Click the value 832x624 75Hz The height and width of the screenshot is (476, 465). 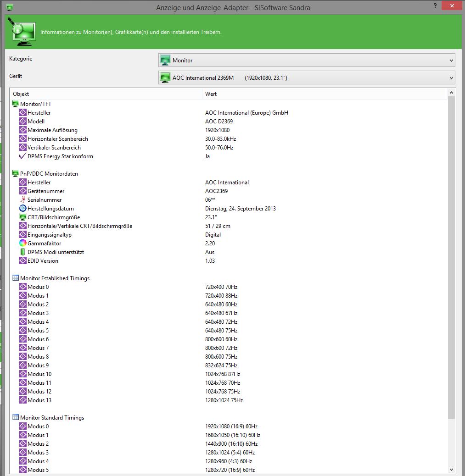pos(221,365)
